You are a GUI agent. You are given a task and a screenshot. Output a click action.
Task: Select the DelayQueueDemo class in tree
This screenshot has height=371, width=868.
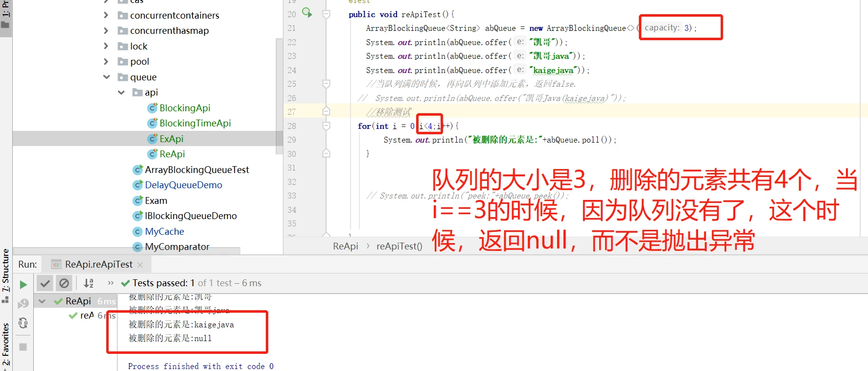coord(183,185)
